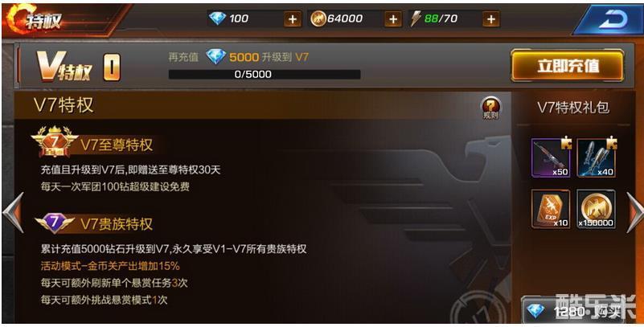Click the 0/5000 recharge progress bar
This screenshot has height=327, width=644.
pos(265,74)
